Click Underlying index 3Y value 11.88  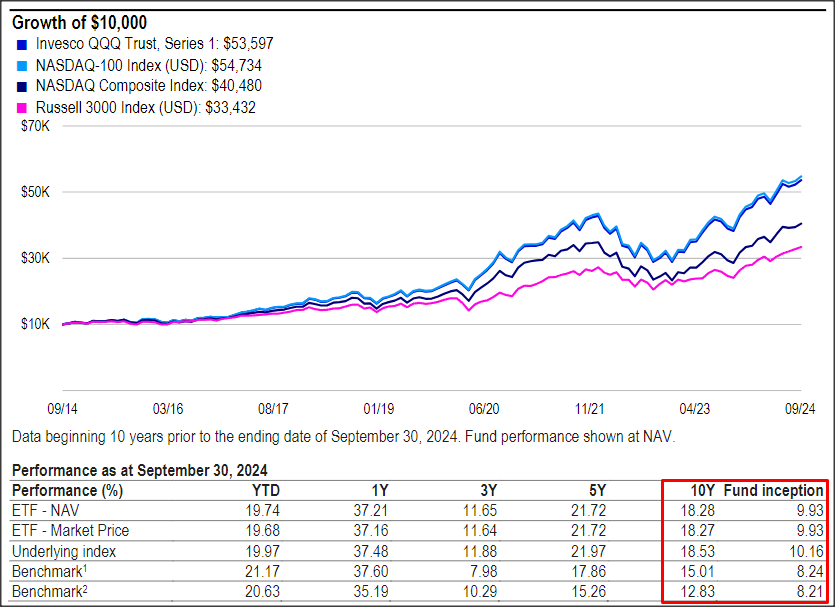click(480, 551)
